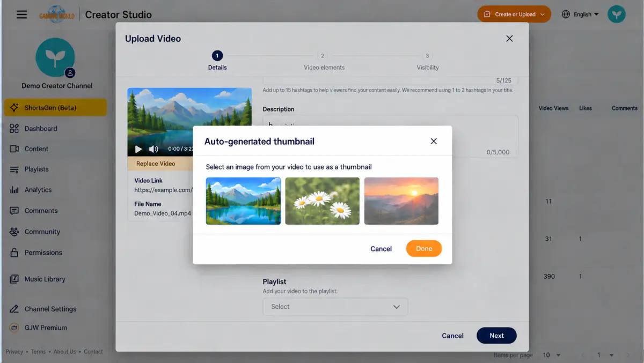Open the English language dropdown

pyautogui.click(x=586, y=14)
